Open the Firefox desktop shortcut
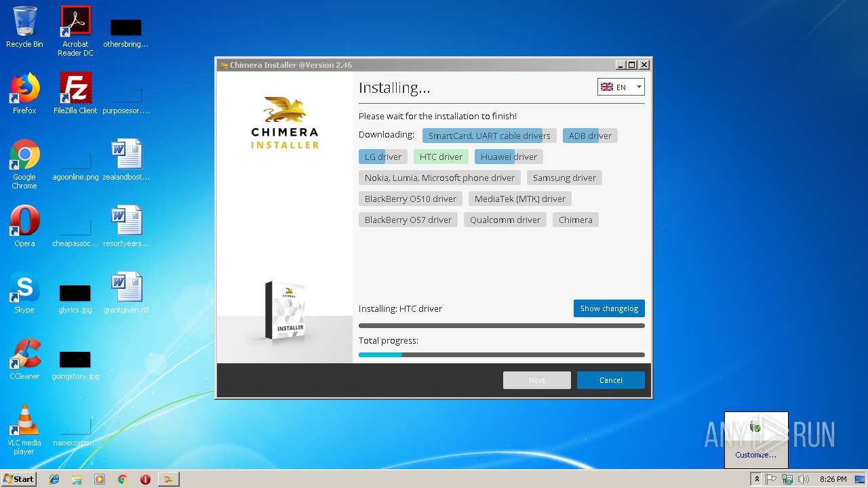The image size is (868, 488). (x=24, y=94)
